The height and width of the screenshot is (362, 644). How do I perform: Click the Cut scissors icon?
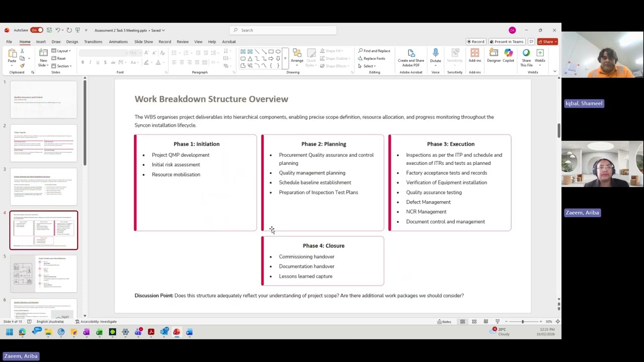coord(22,51)
